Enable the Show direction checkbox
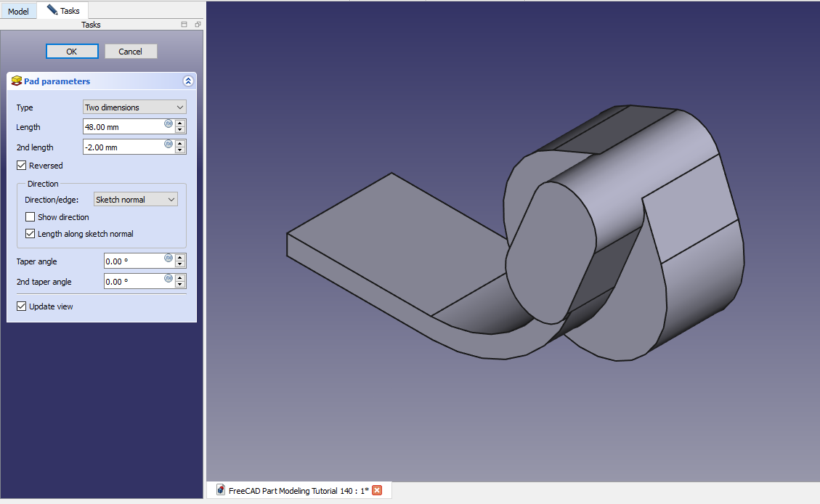Viewport: 820px width, 504px height. coord(31,217)
